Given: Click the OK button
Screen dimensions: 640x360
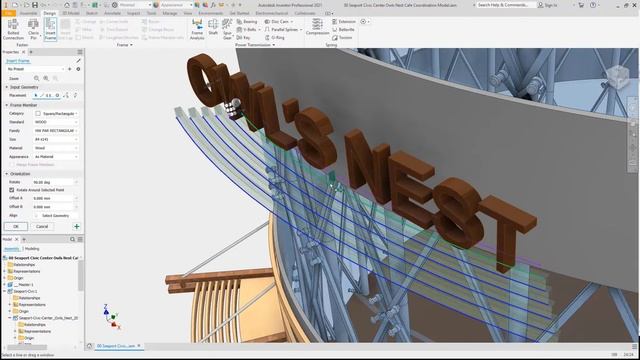Looking at the screenshot, I should [16, 227].
